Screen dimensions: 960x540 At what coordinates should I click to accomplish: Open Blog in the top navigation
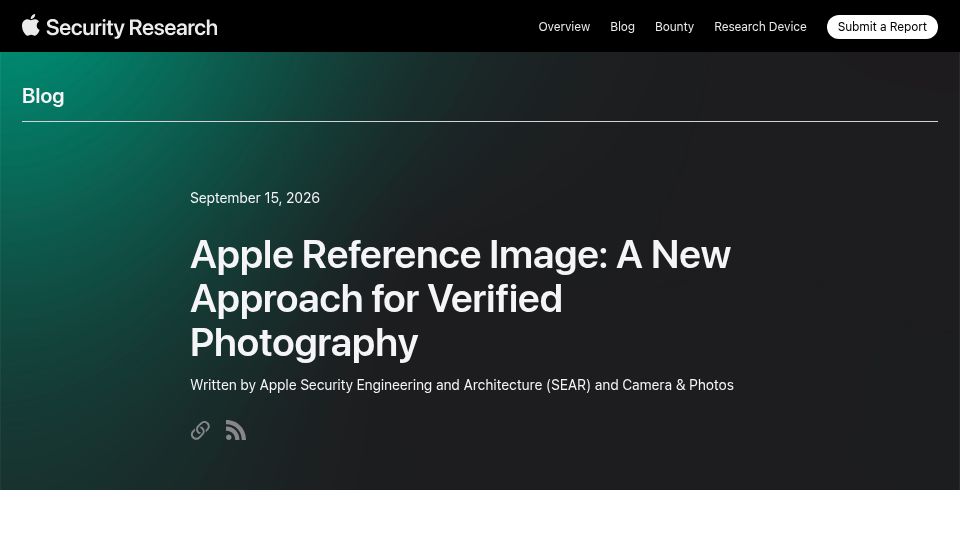pos(622,27)
